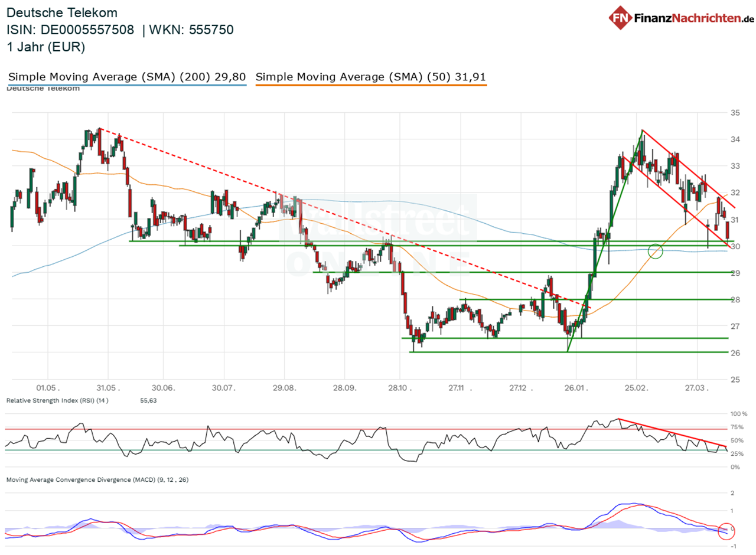
Task: Click the red descending trendline in RSI panel
Action: 673,433
